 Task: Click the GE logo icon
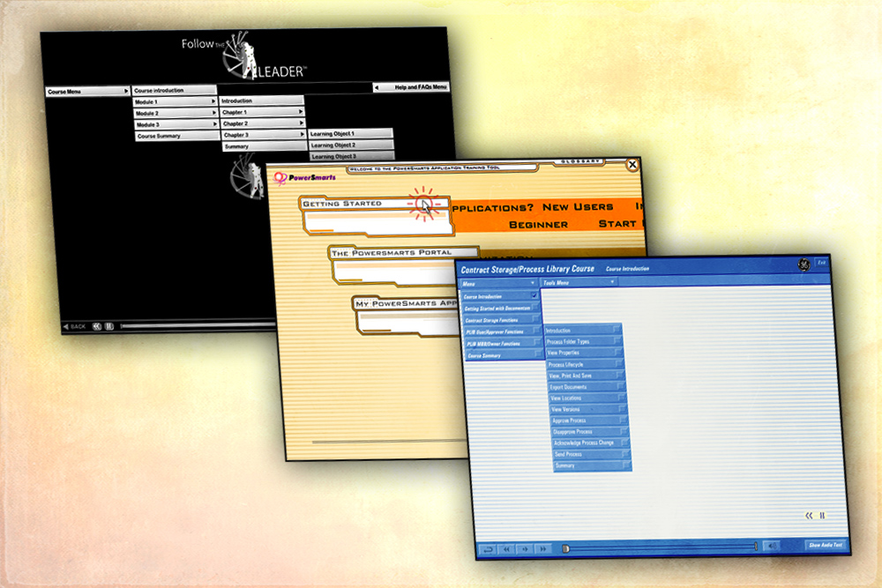pos(804,264)
